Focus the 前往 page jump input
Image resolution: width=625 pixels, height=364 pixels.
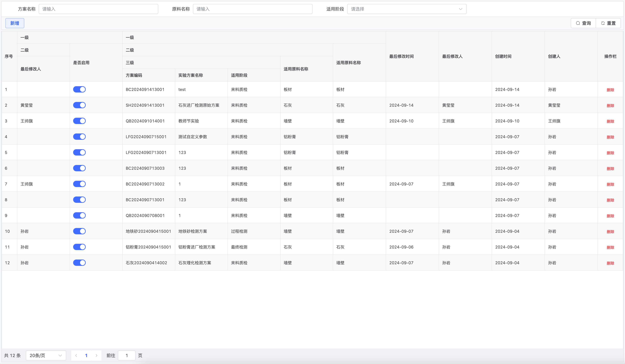tap(127, 355)
